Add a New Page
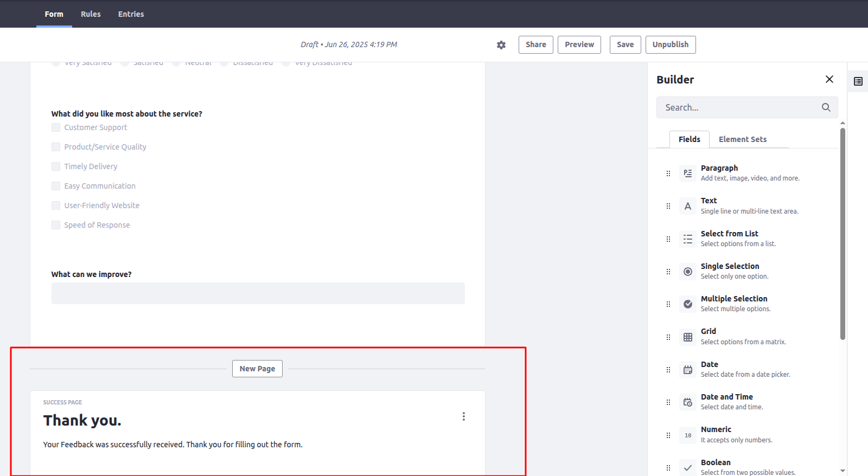This screenshot has width=868, height=476. 257,369
